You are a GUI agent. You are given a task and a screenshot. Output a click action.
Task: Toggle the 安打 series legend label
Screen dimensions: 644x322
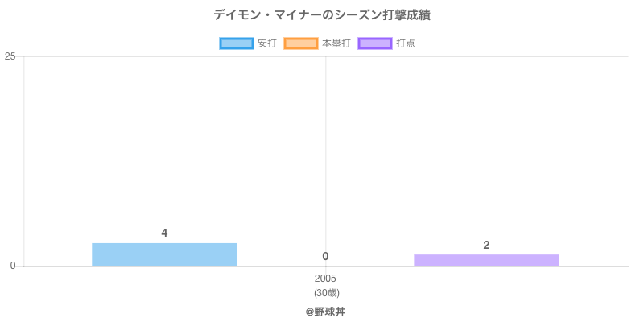tap(266, 43)
